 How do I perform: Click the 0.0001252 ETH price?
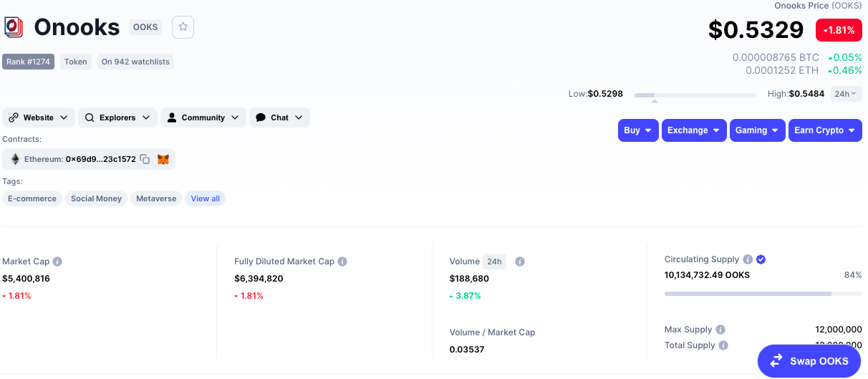pyautogui.click(x=782, y=70)
